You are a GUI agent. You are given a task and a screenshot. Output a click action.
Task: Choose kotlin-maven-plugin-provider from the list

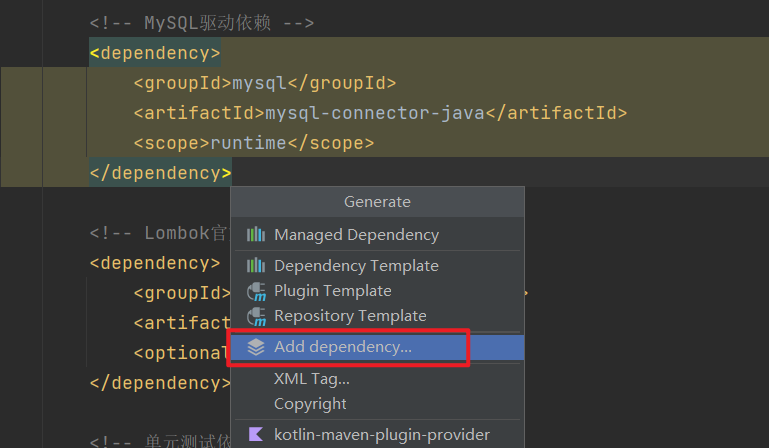pos(382,435)
